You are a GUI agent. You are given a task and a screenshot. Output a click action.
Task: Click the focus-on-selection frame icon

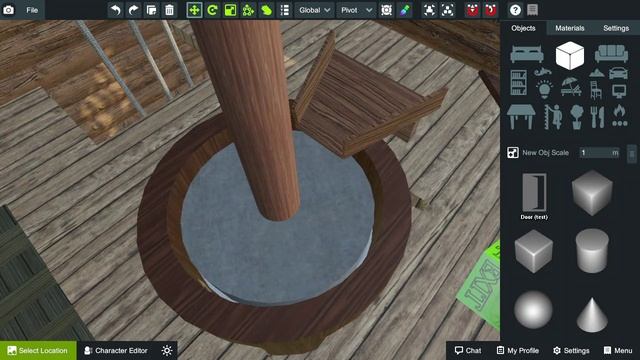(x=429, y=10)
